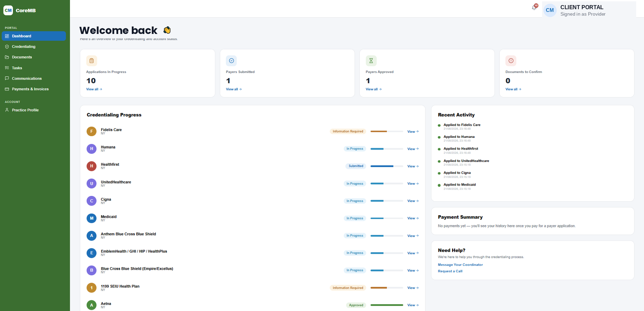View the Medicaid application

tap(413, 218)
